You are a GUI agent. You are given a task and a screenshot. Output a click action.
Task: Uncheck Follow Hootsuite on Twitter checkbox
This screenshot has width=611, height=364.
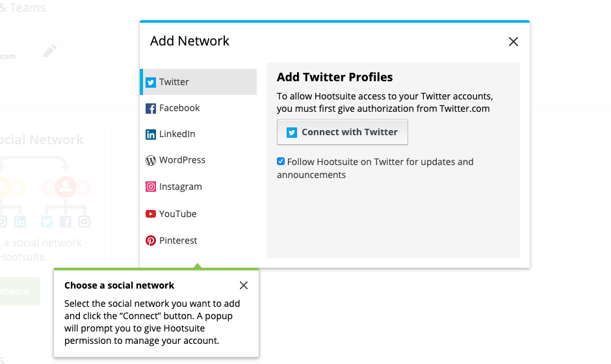(x=281, y=161)
